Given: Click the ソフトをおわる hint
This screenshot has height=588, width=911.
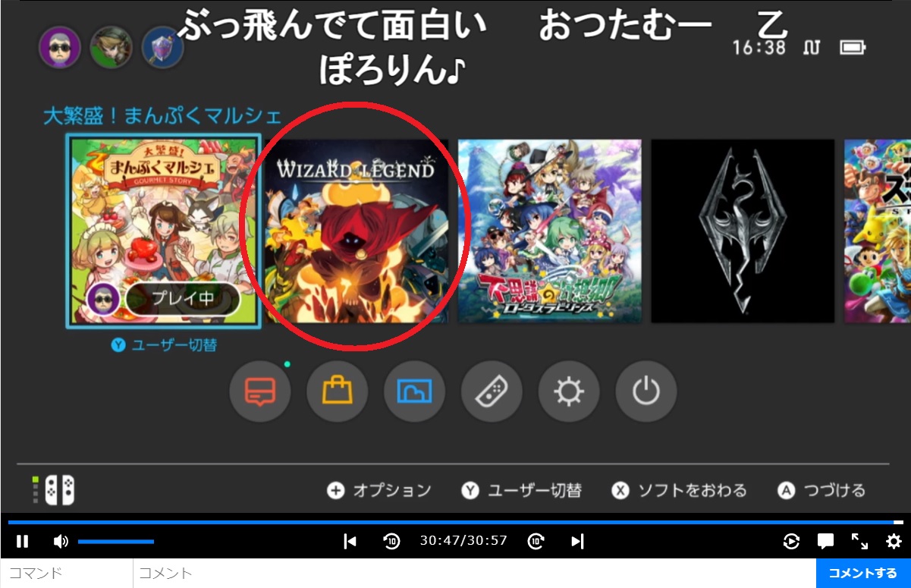Looking at the screenshot, I should [x=679, y=490].
